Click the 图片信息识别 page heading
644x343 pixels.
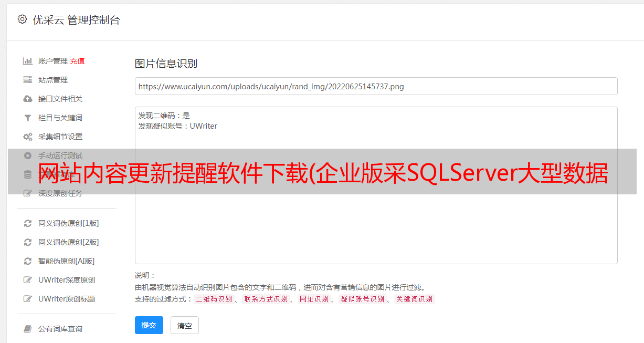166,64
